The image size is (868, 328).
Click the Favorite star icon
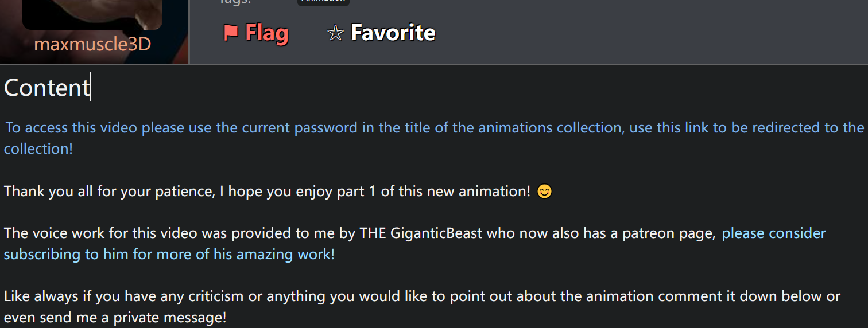pos(334,33)
